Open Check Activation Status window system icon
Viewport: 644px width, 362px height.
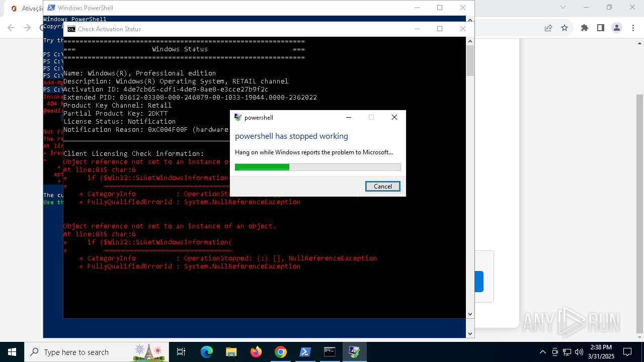[71, 29]
